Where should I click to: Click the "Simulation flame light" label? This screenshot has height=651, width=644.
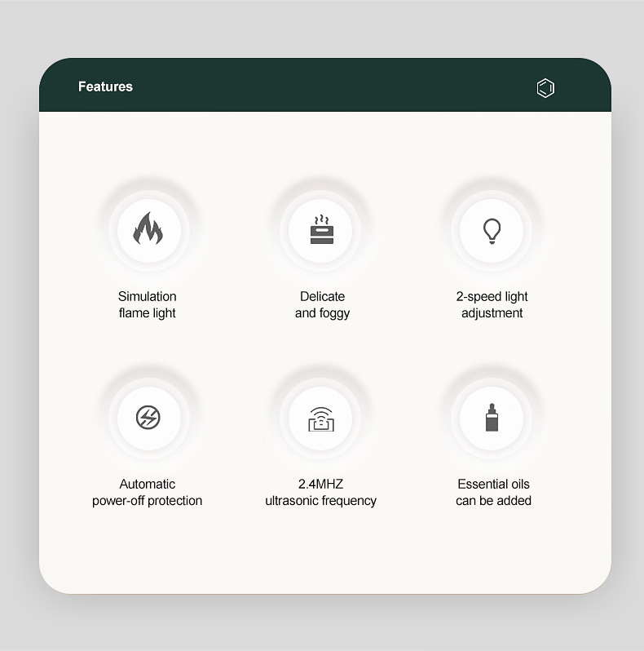(x=148, y=304)
